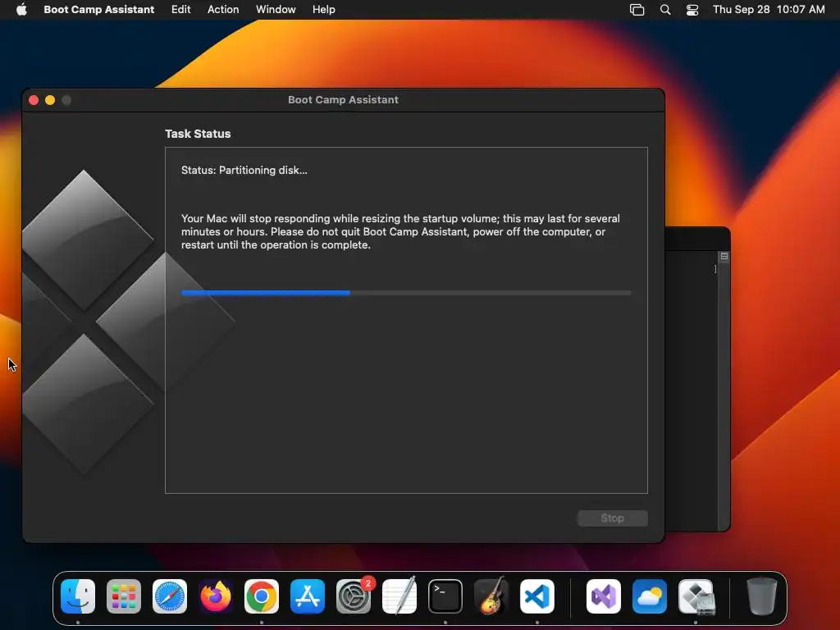Open the Edit menu

pyautogui.click(x=180, y=10)
